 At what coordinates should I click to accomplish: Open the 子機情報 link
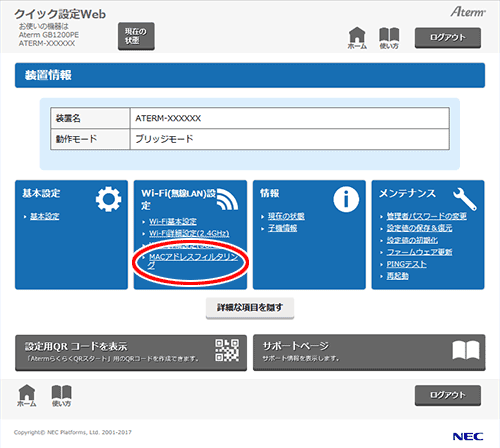tap(282, 228)
